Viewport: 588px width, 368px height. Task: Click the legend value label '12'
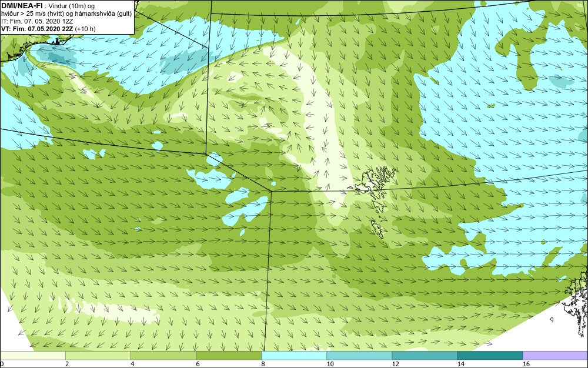pyautogui.click(x=395, y=364)
